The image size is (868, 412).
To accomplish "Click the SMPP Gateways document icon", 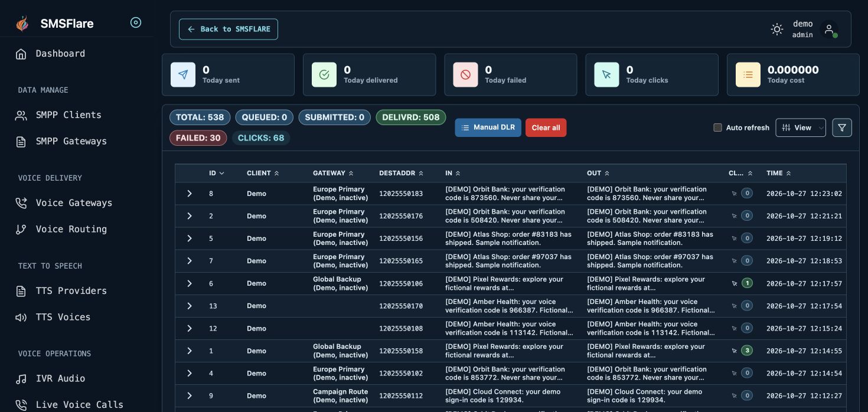I will point(21,142).
